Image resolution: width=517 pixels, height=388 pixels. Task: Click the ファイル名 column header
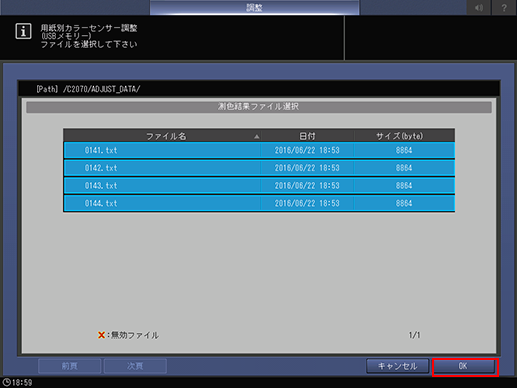(162, 136)
